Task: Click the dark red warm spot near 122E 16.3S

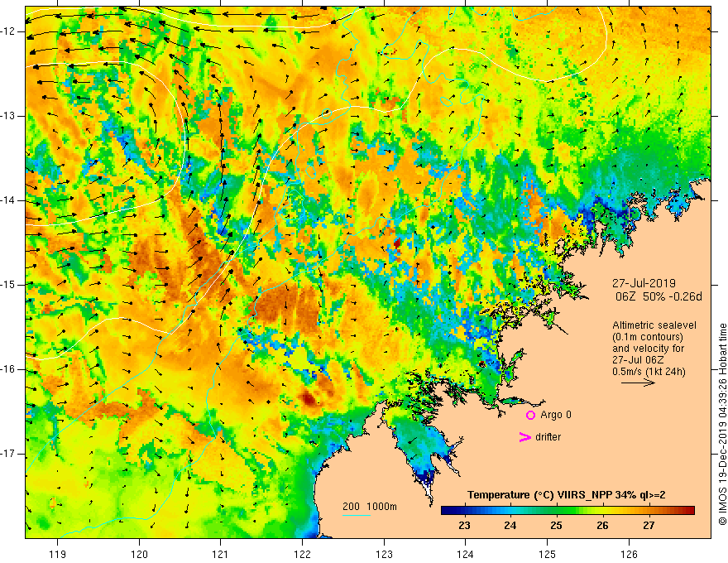Action: coord(309,398)
